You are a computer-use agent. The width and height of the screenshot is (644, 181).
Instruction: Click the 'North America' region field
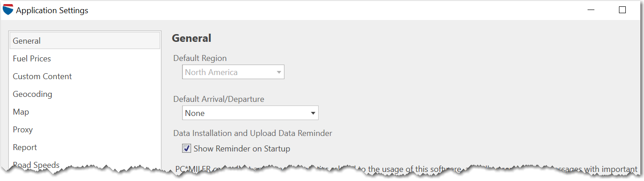click(233, 72)
